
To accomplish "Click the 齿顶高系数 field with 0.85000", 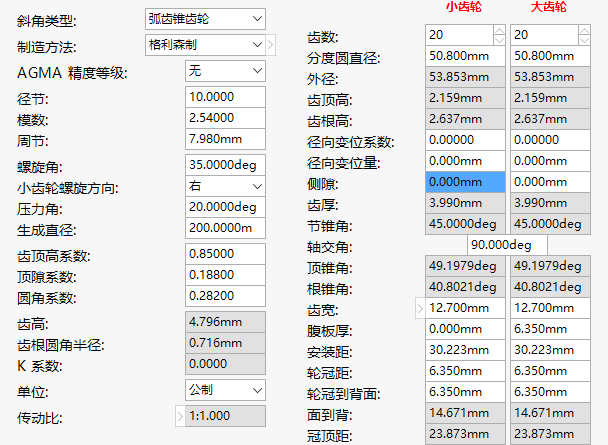I will [x=225, y=254].
